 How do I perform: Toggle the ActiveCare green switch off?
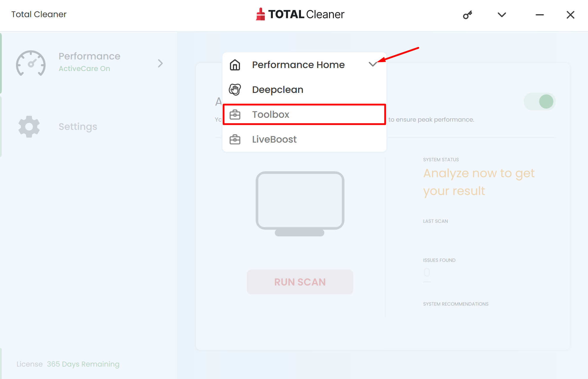(539, 101)
